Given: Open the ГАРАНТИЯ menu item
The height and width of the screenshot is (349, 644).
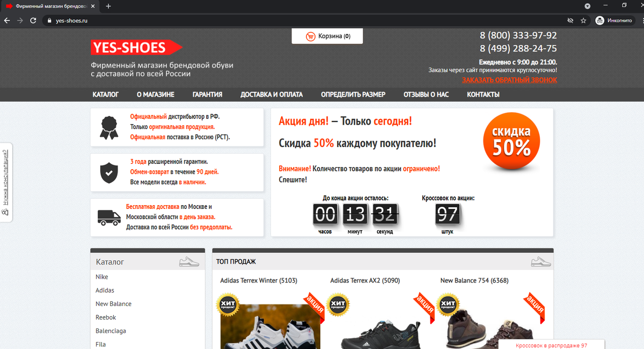Looking at the screenshot, I should coord(207,94).
